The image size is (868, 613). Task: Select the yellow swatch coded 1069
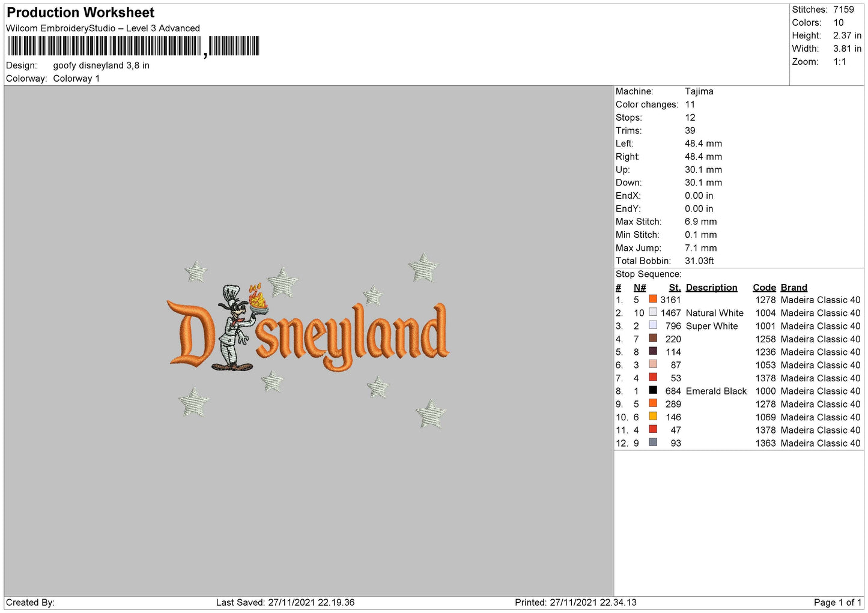[x=652, y=416]
